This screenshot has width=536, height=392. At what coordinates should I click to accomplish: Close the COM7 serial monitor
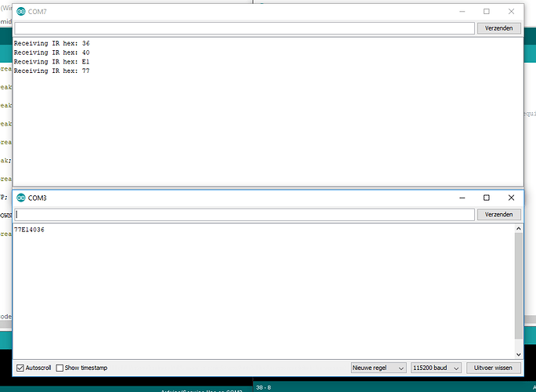(x=511, y=12)
